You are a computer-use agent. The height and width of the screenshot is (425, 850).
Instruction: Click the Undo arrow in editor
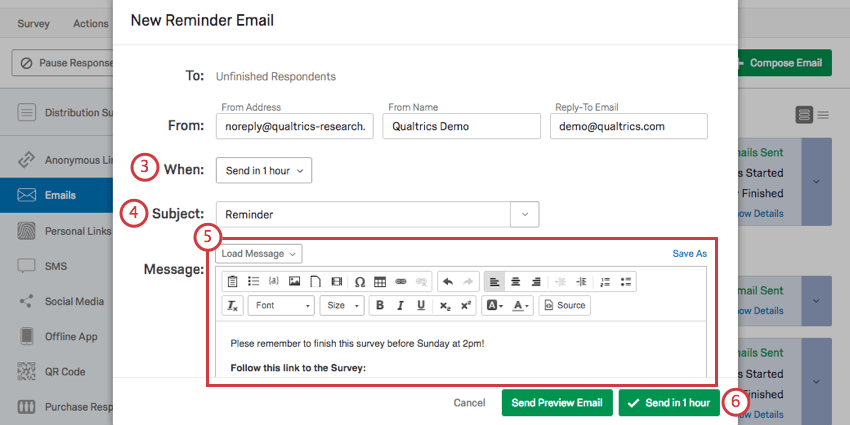[448, 281]
